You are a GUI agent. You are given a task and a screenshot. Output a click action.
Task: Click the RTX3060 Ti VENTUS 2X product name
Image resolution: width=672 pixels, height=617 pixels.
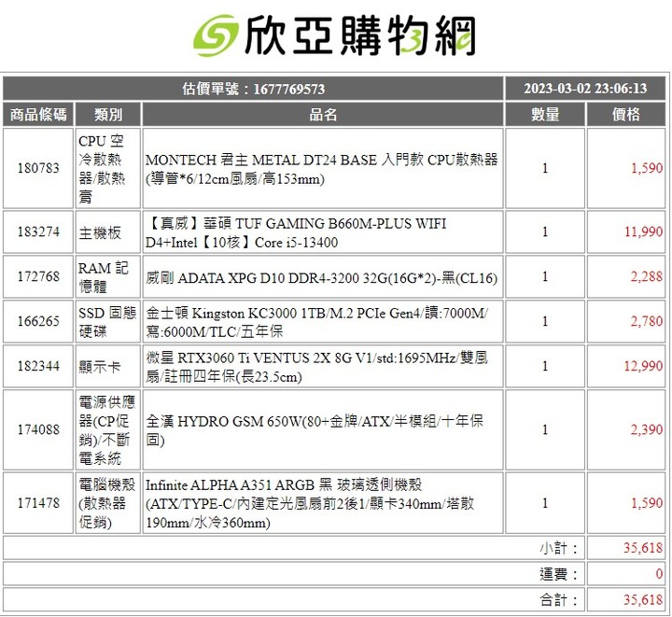click(316, 367)
